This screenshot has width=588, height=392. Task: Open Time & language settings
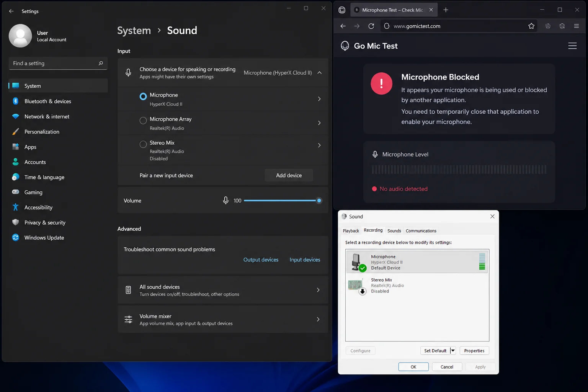pos(58,177)
